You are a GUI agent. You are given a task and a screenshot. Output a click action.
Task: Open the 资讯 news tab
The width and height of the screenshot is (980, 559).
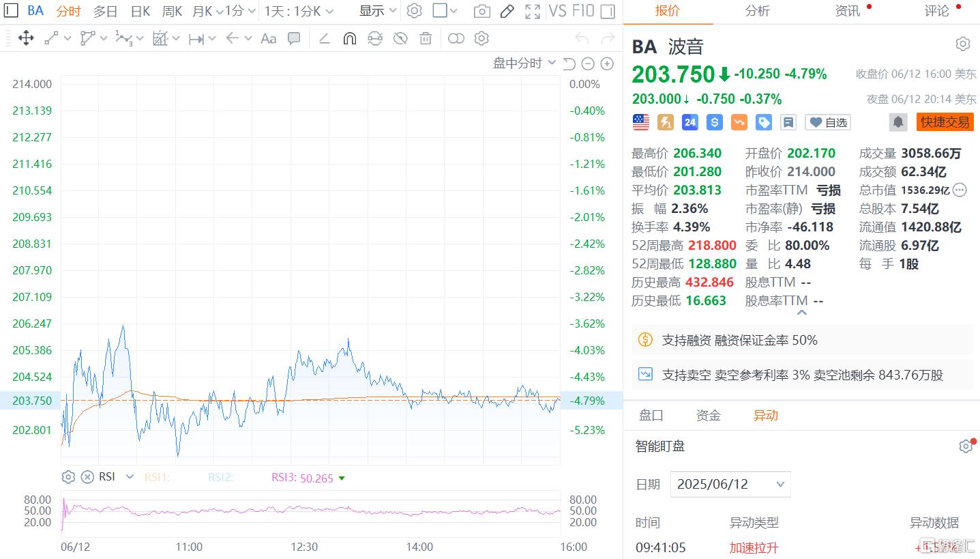pyautogui.click(x=847, y=11)
